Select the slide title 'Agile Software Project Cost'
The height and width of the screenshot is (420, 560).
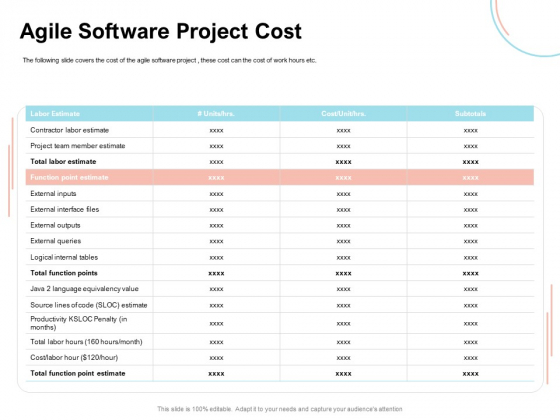(161, 31)
